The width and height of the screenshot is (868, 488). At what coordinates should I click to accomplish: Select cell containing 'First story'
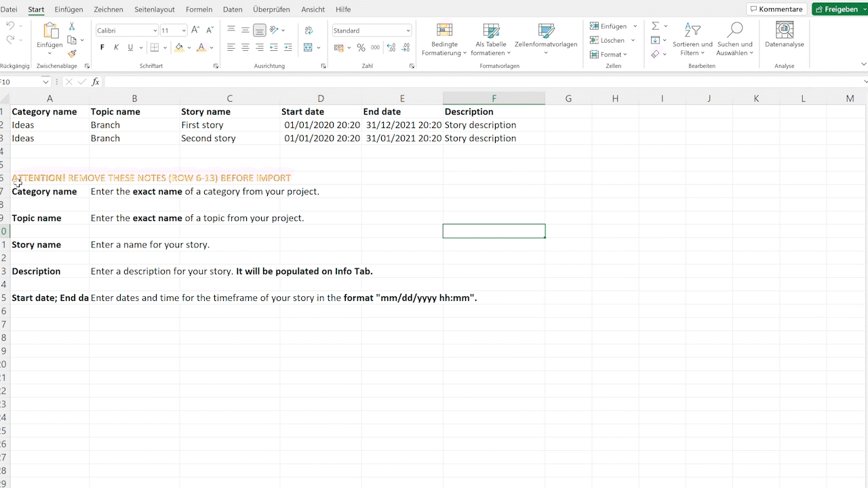click(x=229, y=125)
